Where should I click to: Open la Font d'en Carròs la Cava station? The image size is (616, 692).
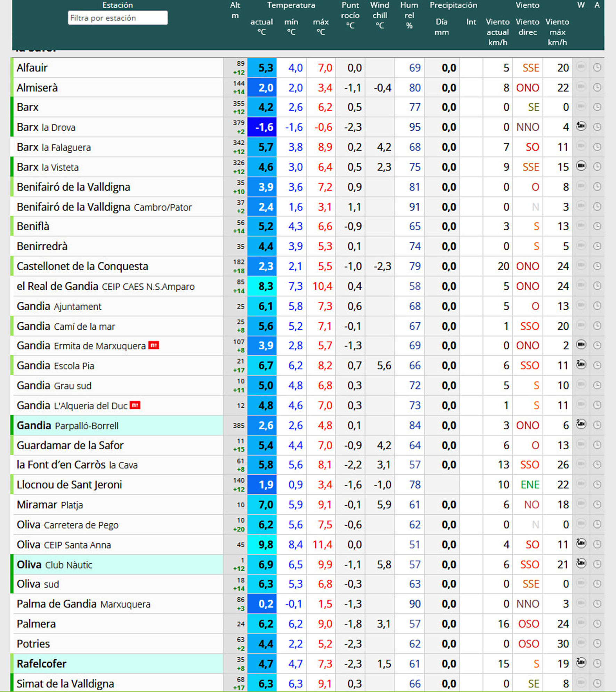pyautogui.click(x=77, y=465)
